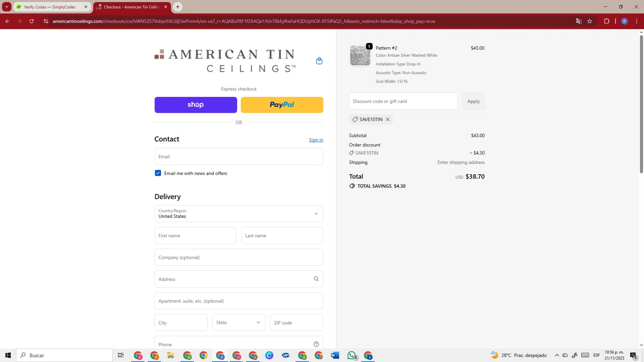
Task: Click the Sign in link
Action: coord(316,140)
